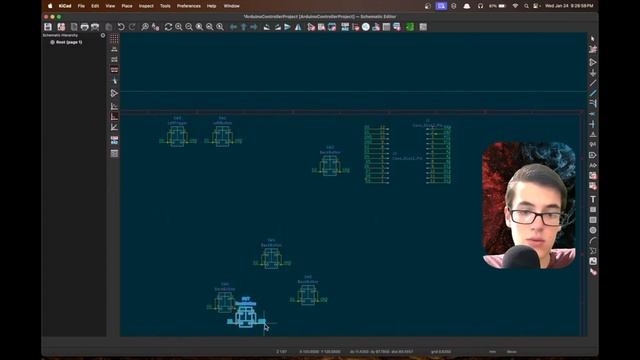Screen dimensions: 640x360
Task: Switch units to millimeters
Action: 114,70
